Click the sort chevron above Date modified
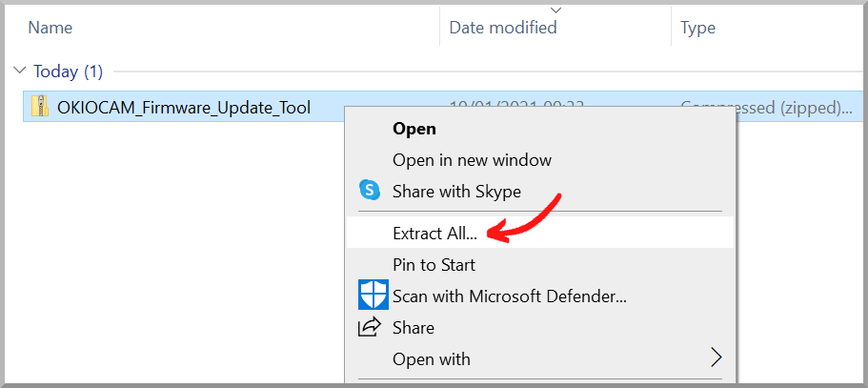The image size is (868, 388). [555, 10]
